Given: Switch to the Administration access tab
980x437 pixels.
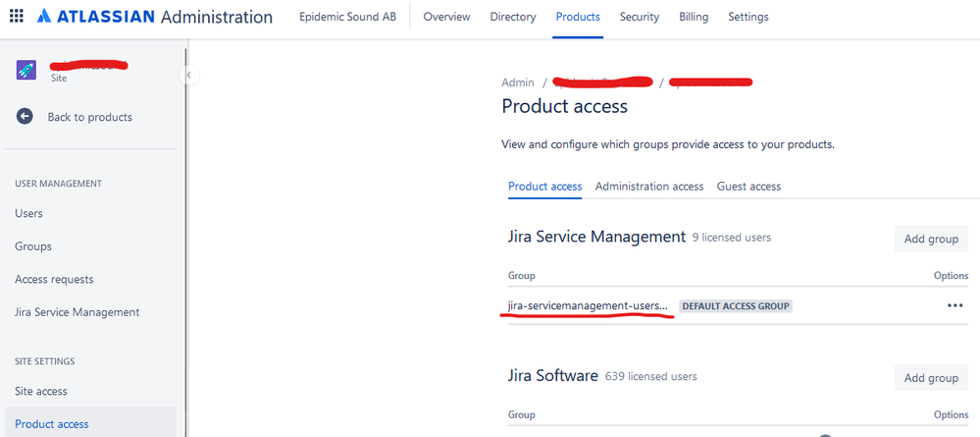Looking at the screenshot, I should pyautogui.click(x=649, y=187).
